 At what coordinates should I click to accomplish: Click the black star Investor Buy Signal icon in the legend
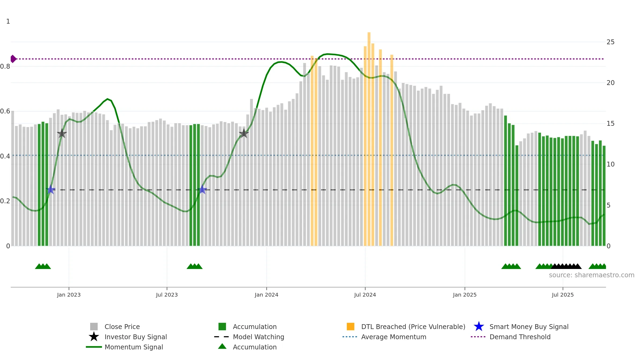pos(94,337)
